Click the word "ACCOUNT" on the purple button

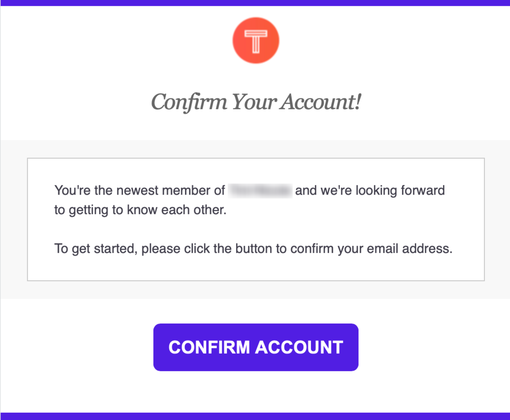[x=299, y=347]
